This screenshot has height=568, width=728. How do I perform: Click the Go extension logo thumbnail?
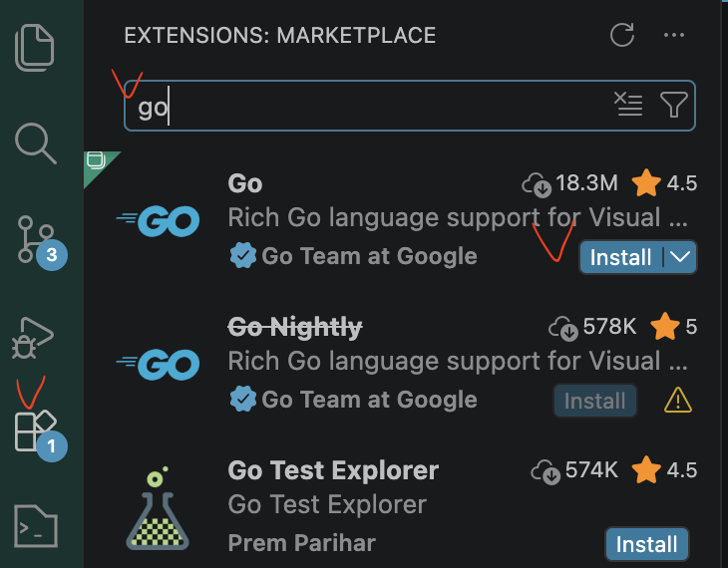pos(158,221)
